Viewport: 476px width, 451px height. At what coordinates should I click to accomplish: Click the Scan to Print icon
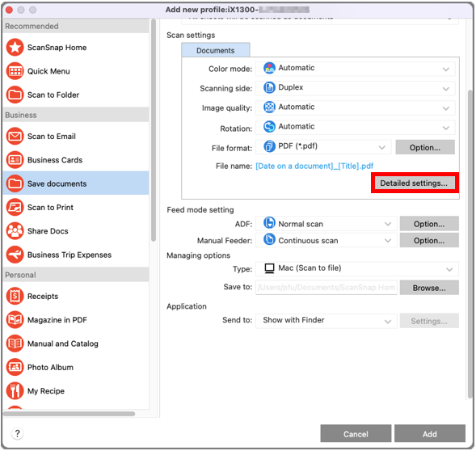tap(15, 208)
